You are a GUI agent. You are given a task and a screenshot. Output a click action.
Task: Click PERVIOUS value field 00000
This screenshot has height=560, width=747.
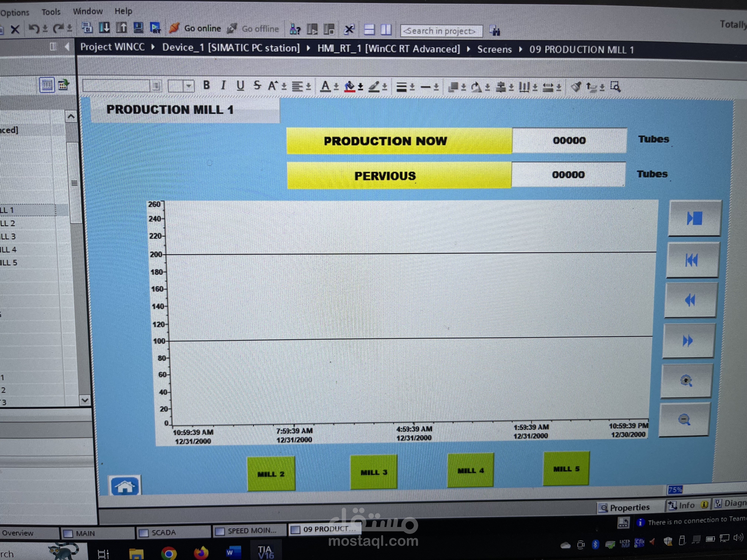point(568,174)
